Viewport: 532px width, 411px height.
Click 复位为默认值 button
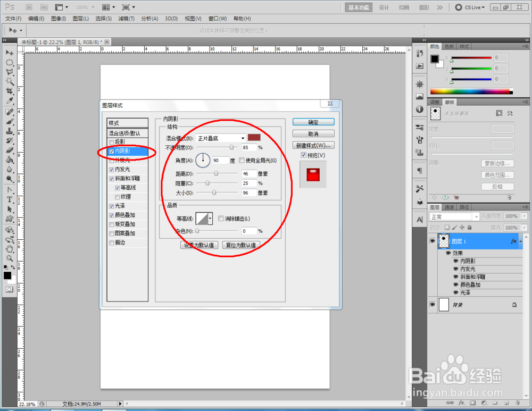click(x=241, y=245)
